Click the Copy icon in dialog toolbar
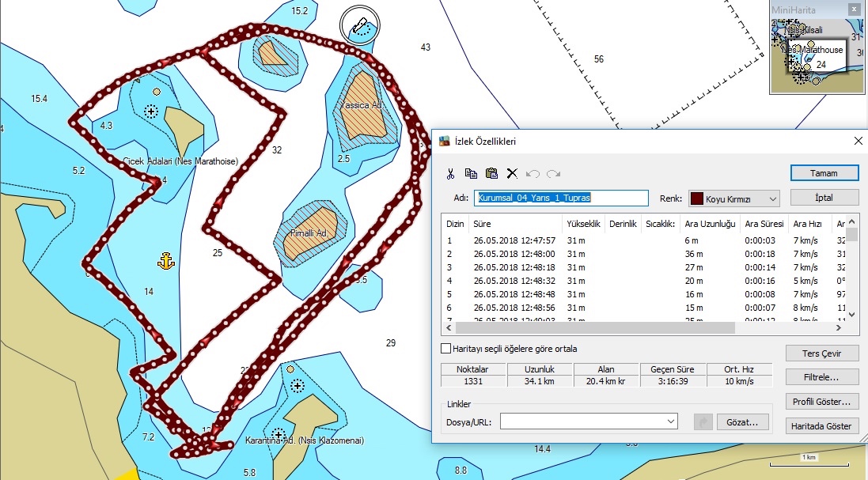The height and width of the screenshot is (480, 868). point(471,174)
